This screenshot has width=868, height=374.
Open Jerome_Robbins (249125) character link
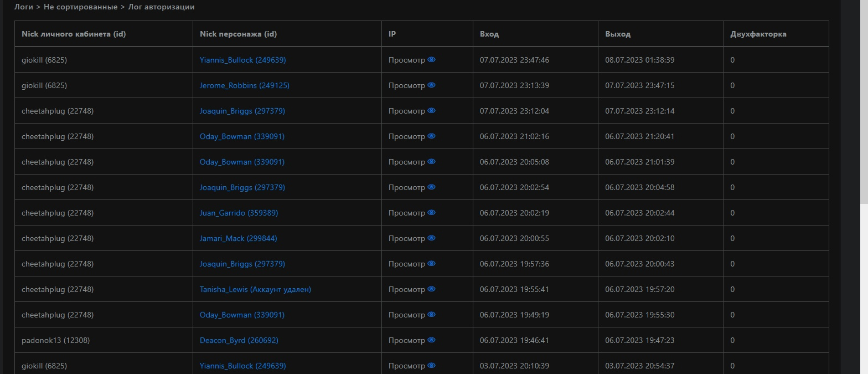[x=244, y=85]
